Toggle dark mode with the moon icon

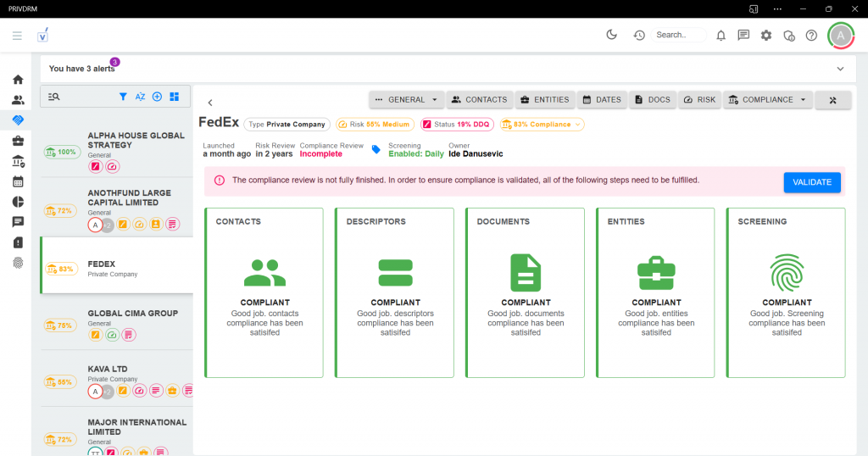click(611, 35)
